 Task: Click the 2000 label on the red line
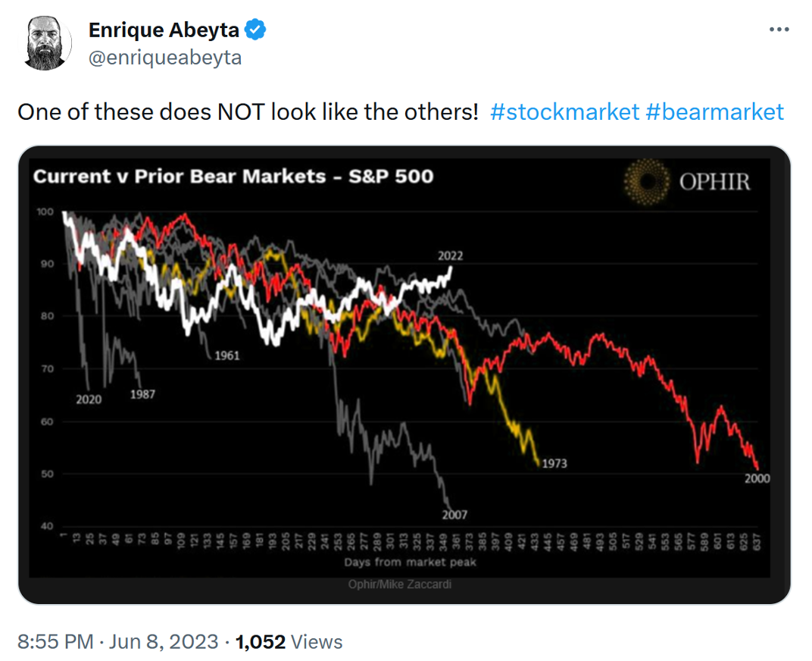click(757, 478)
